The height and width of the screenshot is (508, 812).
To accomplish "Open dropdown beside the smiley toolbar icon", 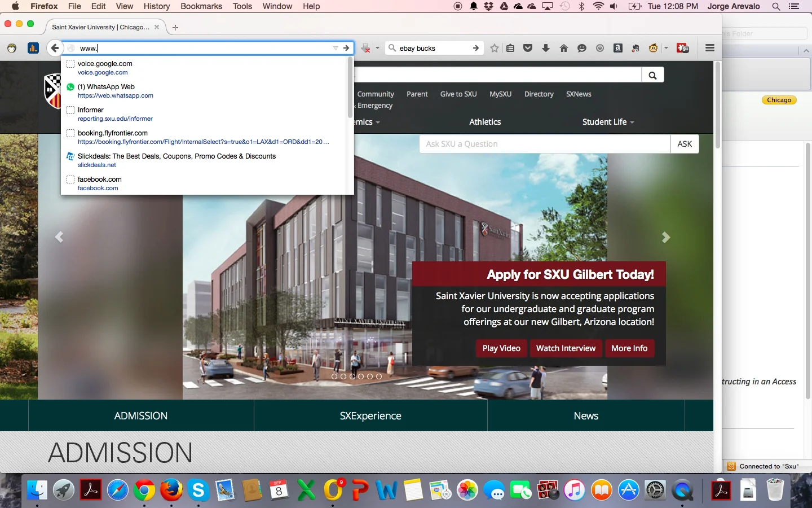I will click(666, 48).
